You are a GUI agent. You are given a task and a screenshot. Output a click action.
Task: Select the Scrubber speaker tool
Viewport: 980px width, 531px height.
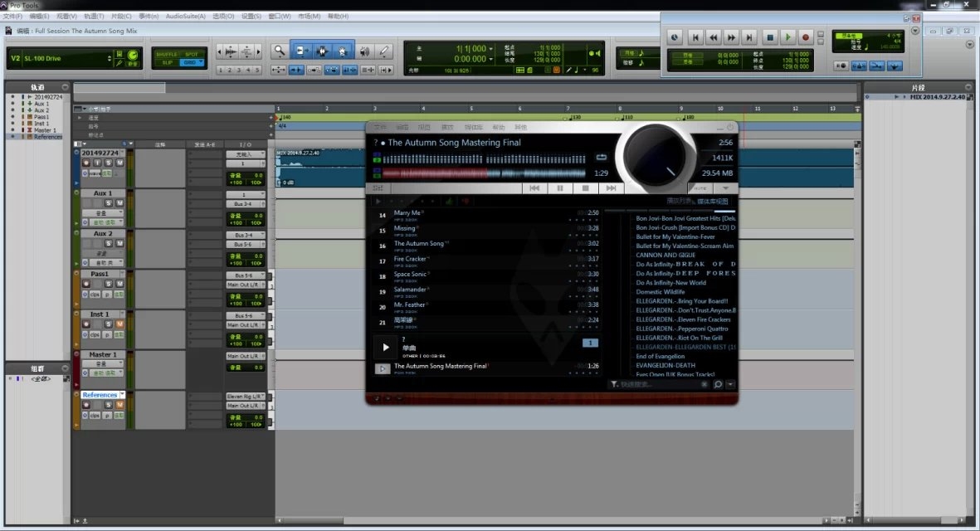click(x=364, y=51)
